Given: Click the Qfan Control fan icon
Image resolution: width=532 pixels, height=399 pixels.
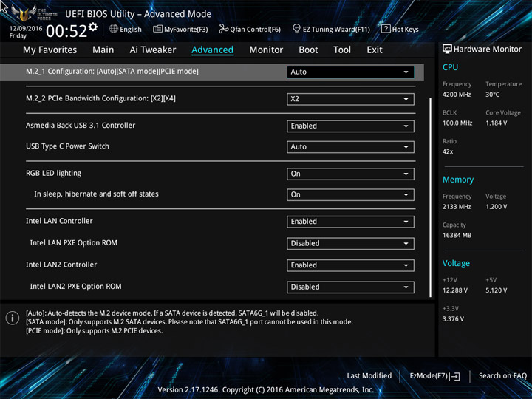Looking at the screenshot, I should 223,29.
